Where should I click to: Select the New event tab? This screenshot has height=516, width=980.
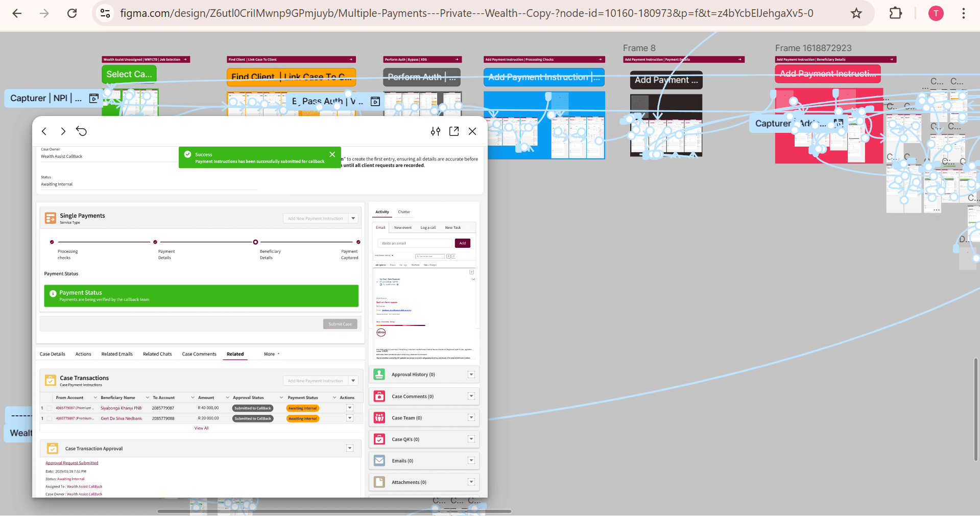coord(403,228)
